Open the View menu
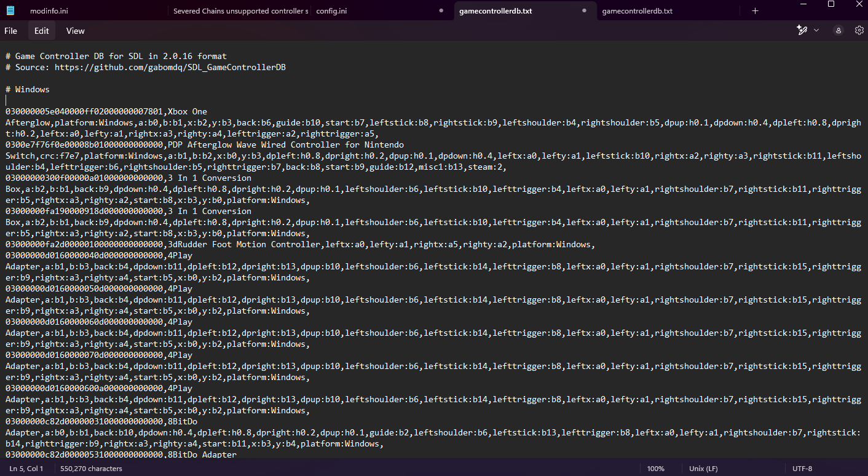 (76, 31)
